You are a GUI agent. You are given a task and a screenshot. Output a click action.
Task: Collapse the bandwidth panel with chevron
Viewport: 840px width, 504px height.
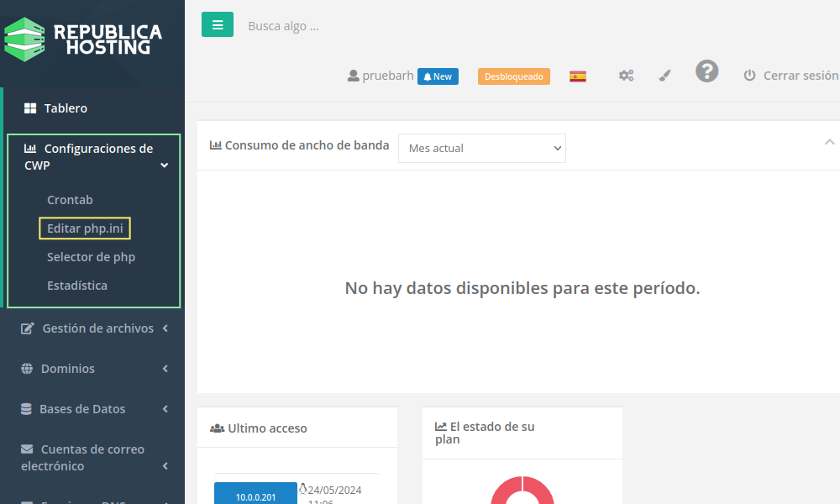click(829, 142)
